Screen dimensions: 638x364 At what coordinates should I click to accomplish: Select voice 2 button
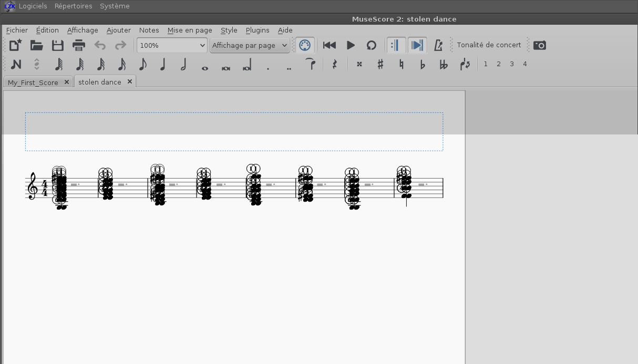498,64
